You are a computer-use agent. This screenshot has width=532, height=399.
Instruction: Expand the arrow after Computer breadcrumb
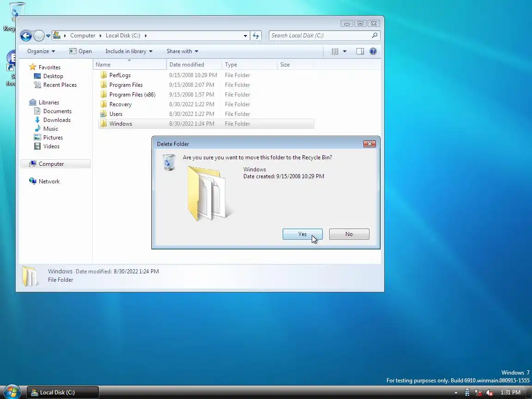point(100,35)
